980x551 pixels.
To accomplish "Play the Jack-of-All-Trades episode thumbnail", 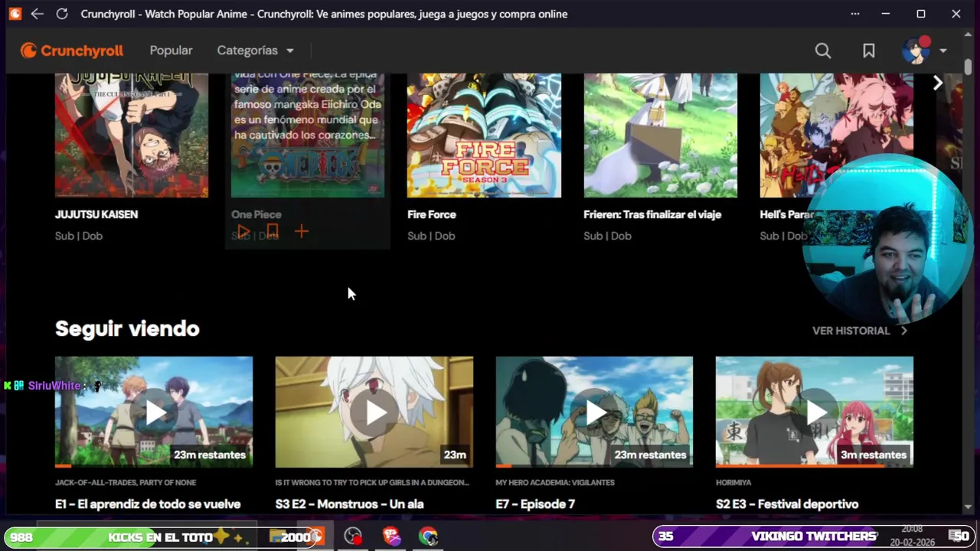I will 154,412.
